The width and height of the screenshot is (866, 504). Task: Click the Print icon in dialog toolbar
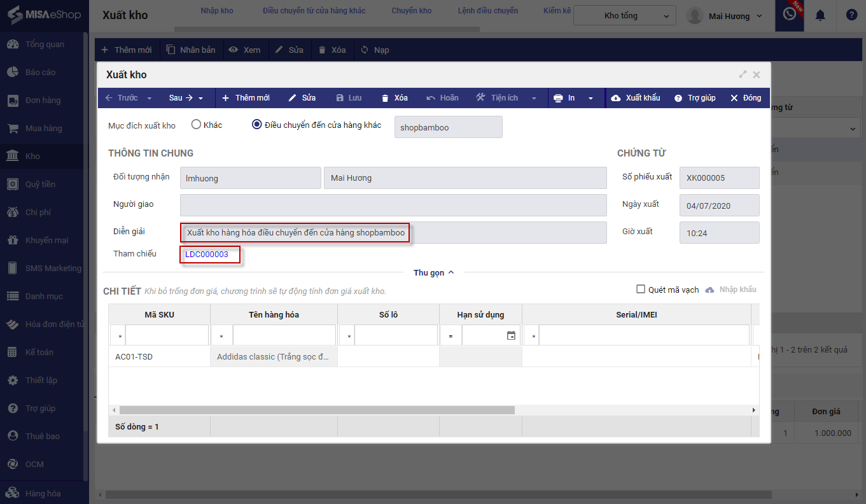click(x=558, y=98)
